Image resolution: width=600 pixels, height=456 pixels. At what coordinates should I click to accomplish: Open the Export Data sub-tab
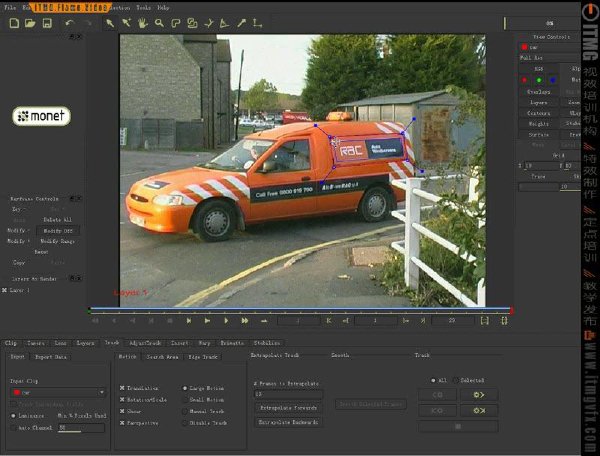51,357
